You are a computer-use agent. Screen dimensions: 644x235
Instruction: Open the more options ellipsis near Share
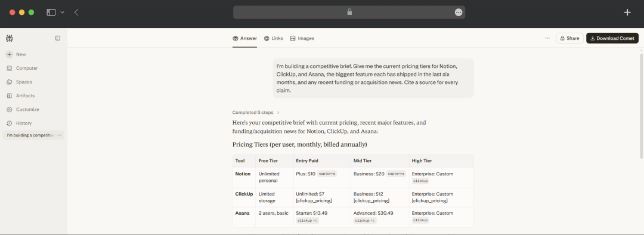tap(547, 38)
